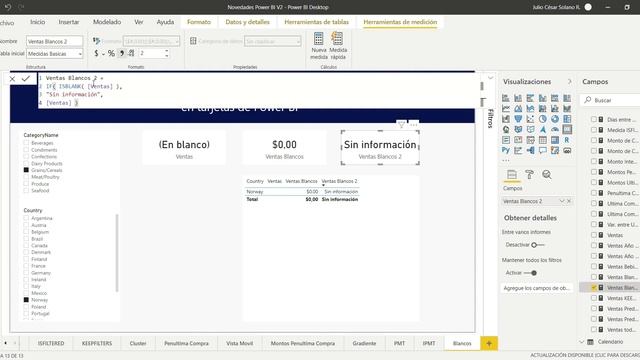Check the Seafood category checkbox
640x360 pixels.
click(26, 190)
